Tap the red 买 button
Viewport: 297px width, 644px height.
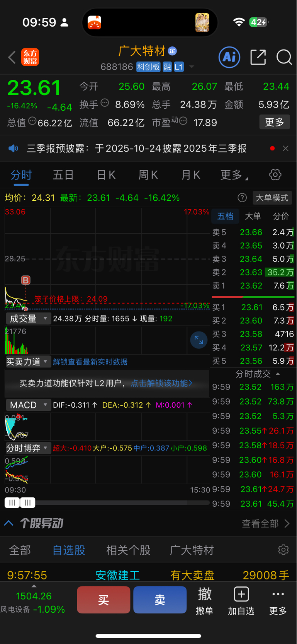104,600
